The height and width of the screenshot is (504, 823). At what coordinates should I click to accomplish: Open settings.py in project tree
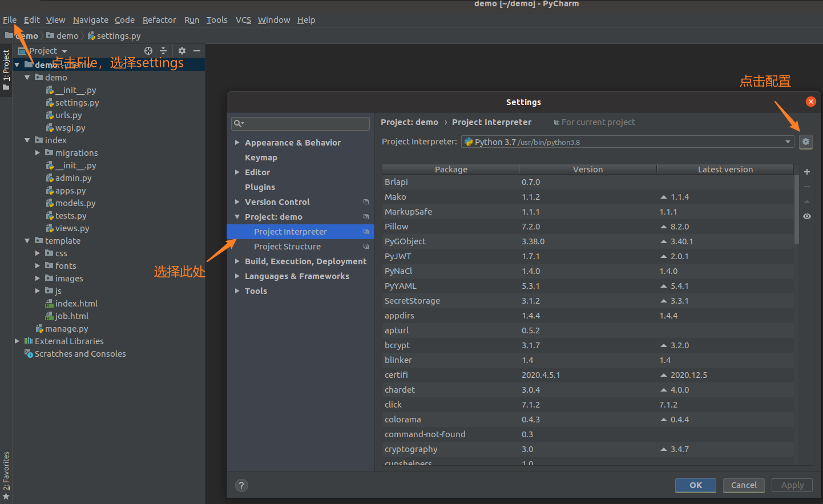pos(77,103)
